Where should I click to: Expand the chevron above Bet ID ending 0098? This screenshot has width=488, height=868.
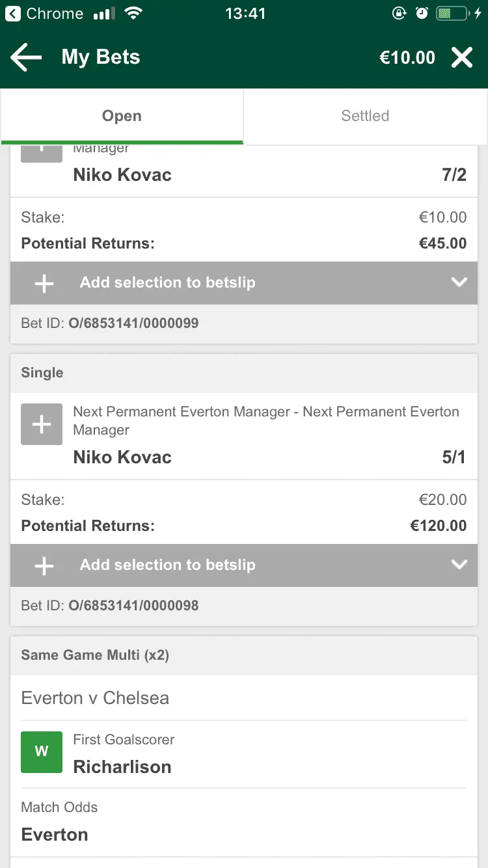(459, 565)
